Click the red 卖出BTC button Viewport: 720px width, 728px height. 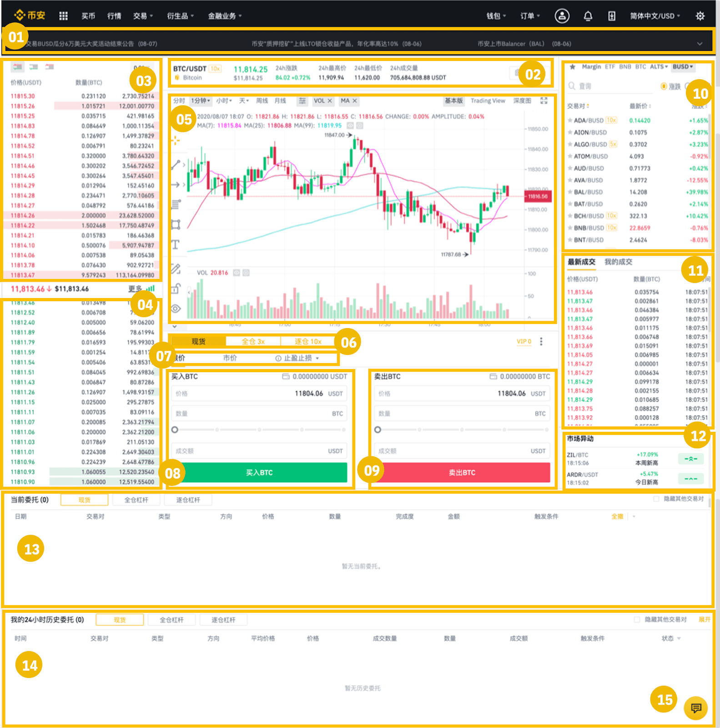click(462, 473)
